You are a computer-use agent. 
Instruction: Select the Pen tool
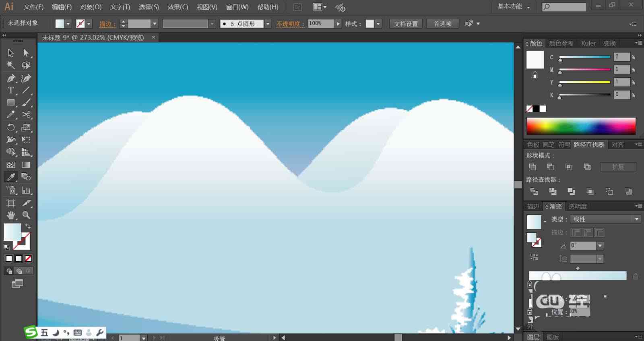click(x=11, y=78)
